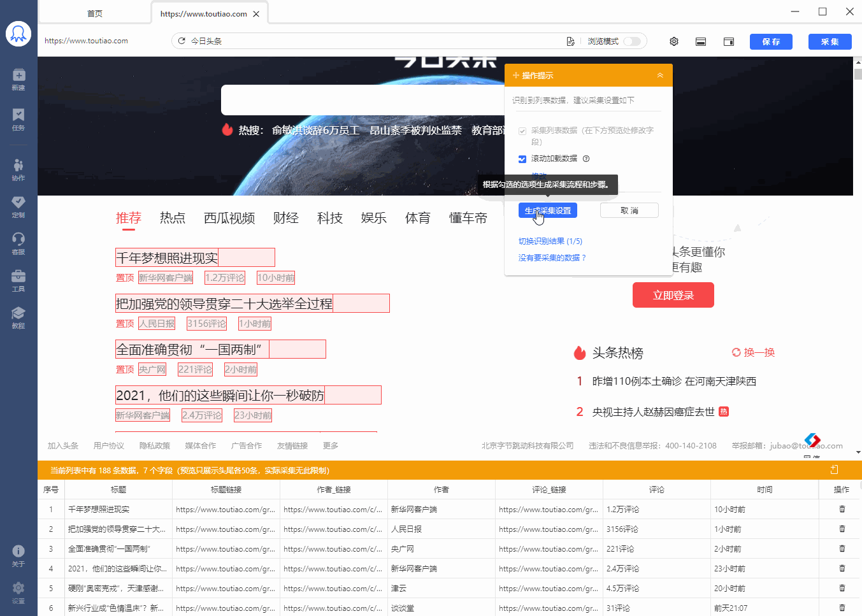Click the help question mark beside 滚动加载数据
This screenshot has height=616, width=862.
click(586, 159)
